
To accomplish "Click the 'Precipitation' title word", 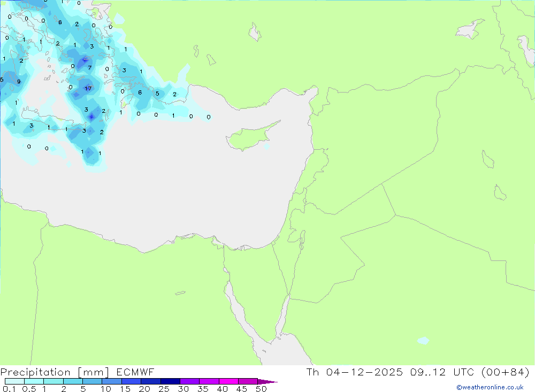I will click(x=35, y=372).
